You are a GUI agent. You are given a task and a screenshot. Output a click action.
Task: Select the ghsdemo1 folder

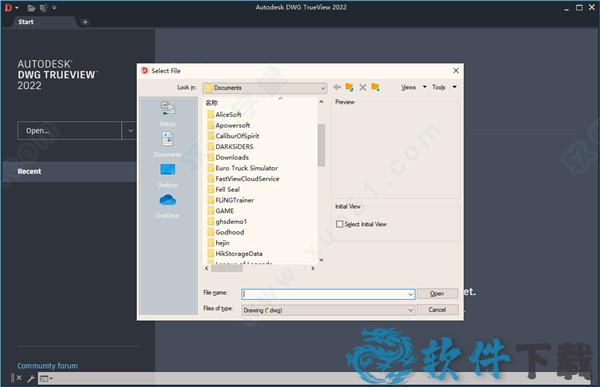[227, 222]
